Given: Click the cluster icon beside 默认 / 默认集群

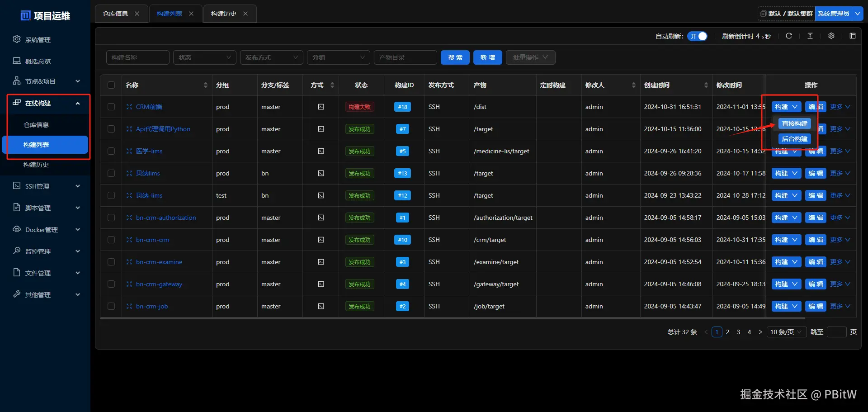Looking at the screenshot, I should (764, 14).
